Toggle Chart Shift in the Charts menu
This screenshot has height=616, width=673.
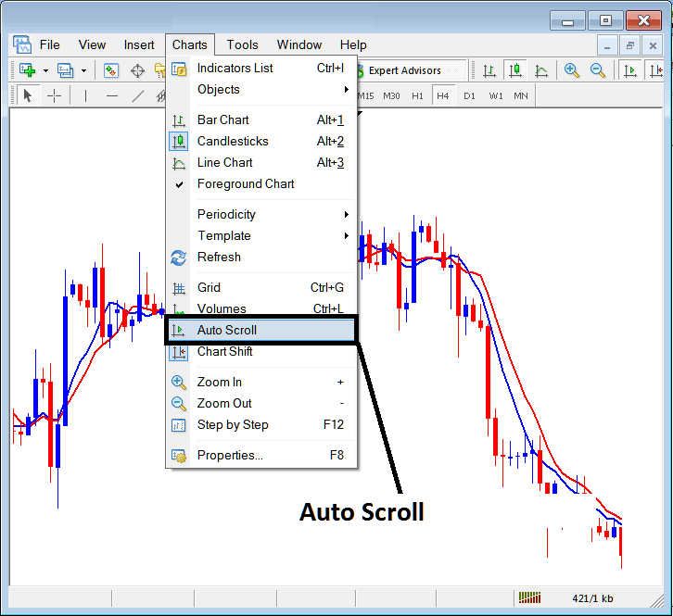(224, 352)
